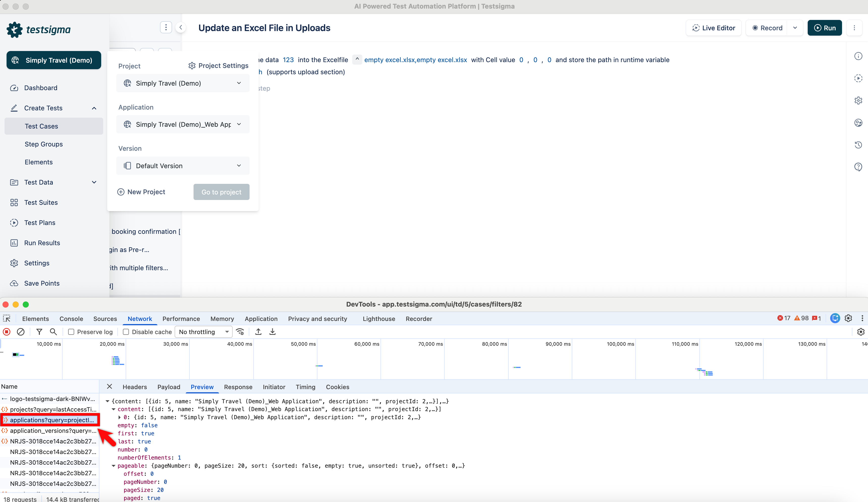The height and width of the screenshot is (502, 868).
Task: Search within network requests
Action: pyautogui.click(x=53, y=332)
